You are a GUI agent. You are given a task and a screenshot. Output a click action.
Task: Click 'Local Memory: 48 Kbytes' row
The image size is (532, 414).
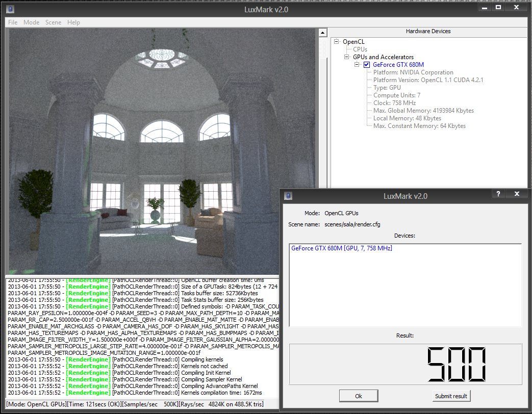coord(407,118)
